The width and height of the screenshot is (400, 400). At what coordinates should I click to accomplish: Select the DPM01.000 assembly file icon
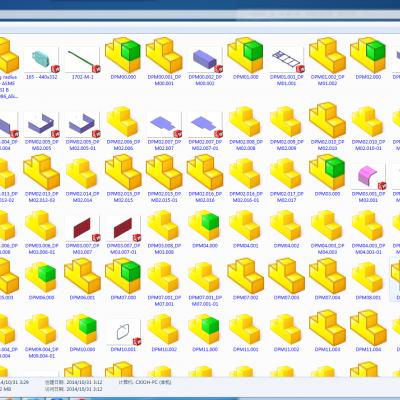tap(246, 55)
